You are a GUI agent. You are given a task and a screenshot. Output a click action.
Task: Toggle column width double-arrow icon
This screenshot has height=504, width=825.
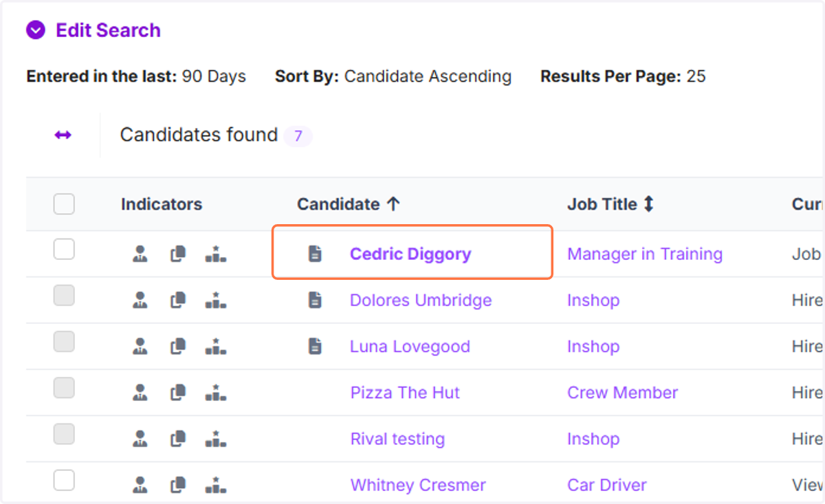tap(63, 135)
